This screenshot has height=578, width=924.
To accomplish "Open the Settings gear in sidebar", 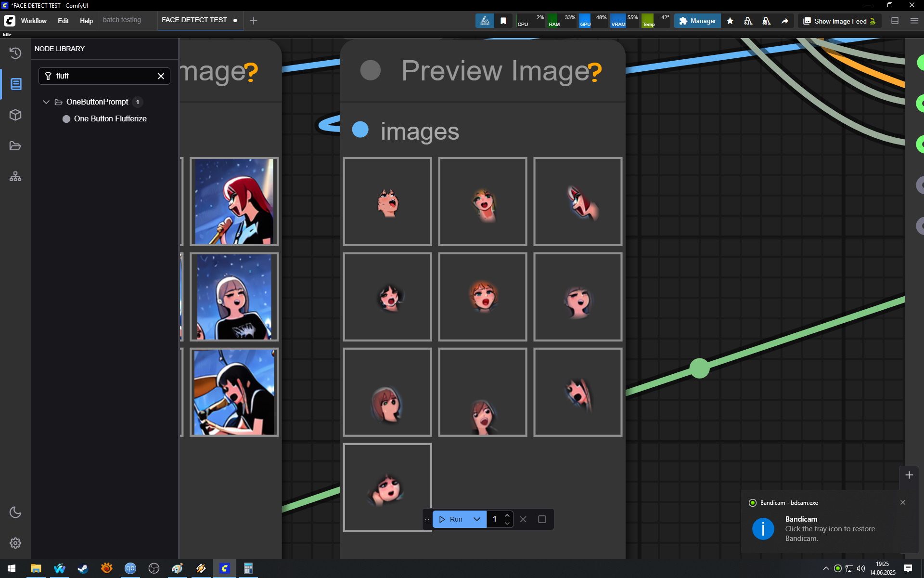I will click(x=15, y=543).
